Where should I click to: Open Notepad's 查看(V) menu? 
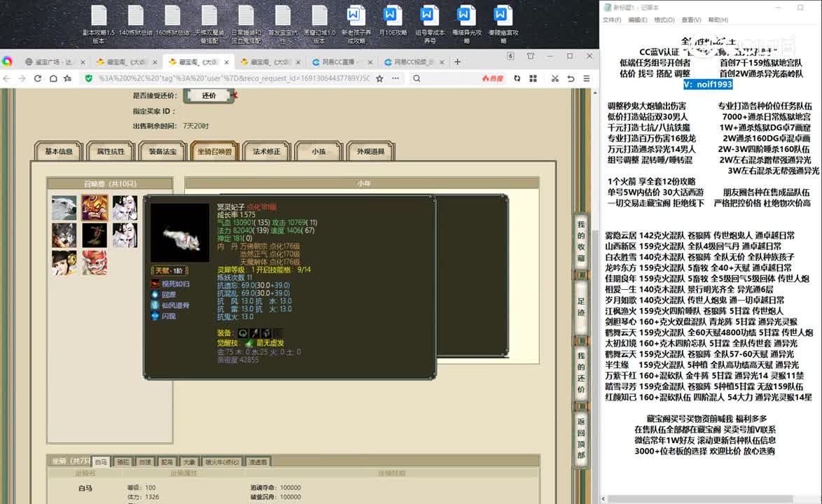click(x=691, y=20)
